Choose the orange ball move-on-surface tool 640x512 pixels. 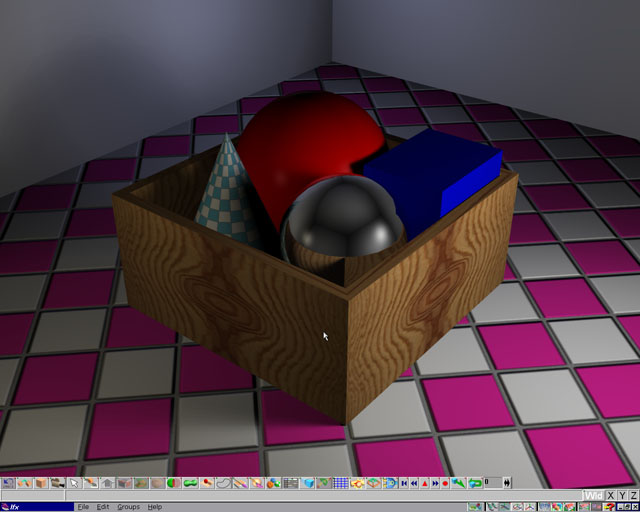(x=91, y=483)
